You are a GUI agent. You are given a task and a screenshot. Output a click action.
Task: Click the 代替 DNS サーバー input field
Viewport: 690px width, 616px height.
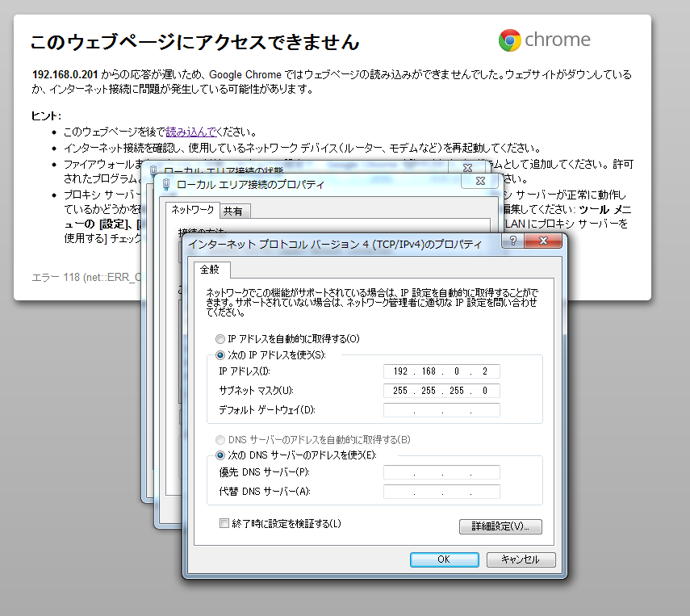tap(441, 492)
